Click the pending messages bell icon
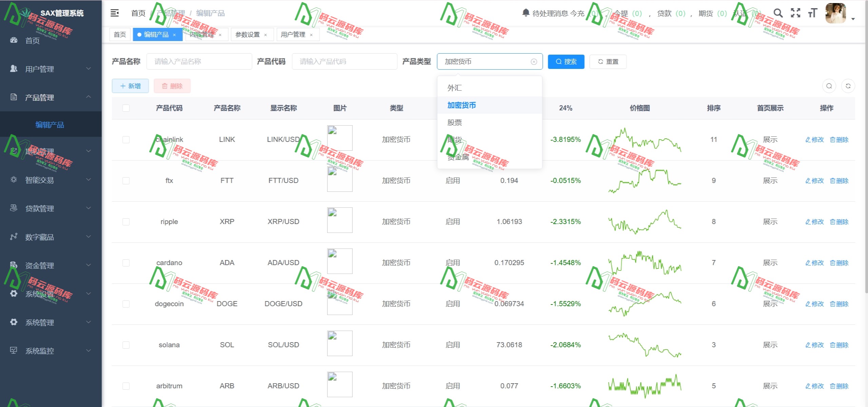868x407 pixels. tap(526, 13)
